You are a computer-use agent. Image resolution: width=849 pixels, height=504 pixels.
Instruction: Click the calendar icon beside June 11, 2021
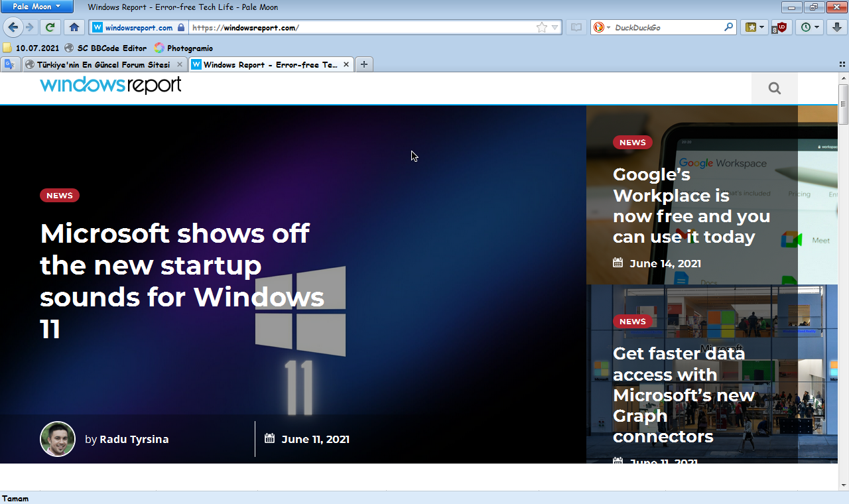tap(269, 438)
